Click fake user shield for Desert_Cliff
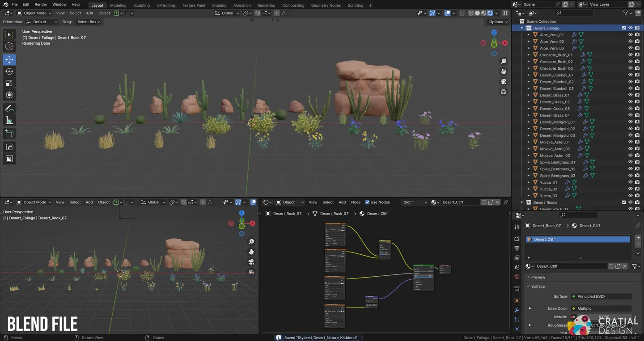 tap(611, 266)
